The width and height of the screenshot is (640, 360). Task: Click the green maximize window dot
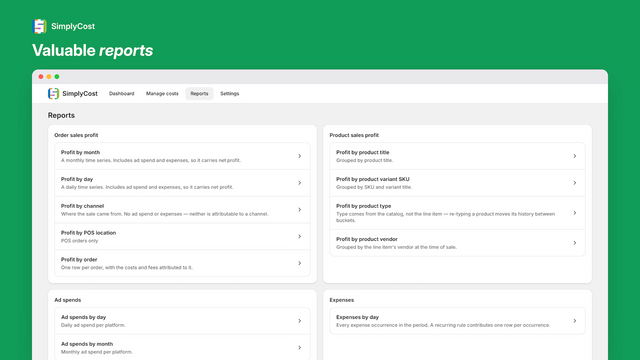[57, 77]
